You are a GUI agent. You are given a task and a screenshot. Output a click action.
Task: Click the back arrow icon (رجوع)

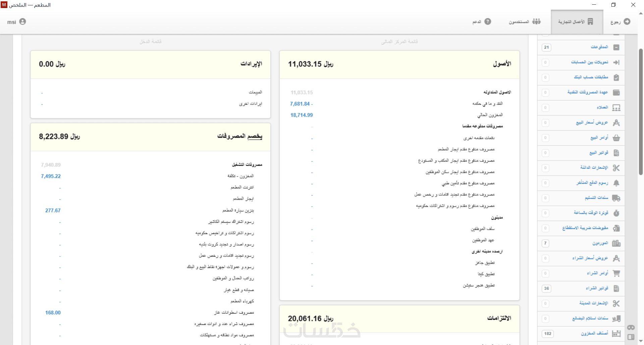coord(627,21)
